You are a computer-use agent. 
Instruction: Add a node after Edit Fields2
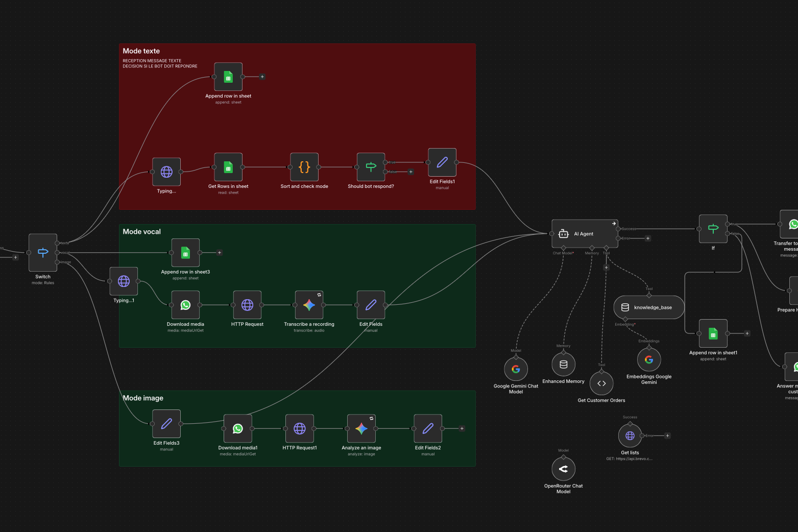(x=462, y=428)
